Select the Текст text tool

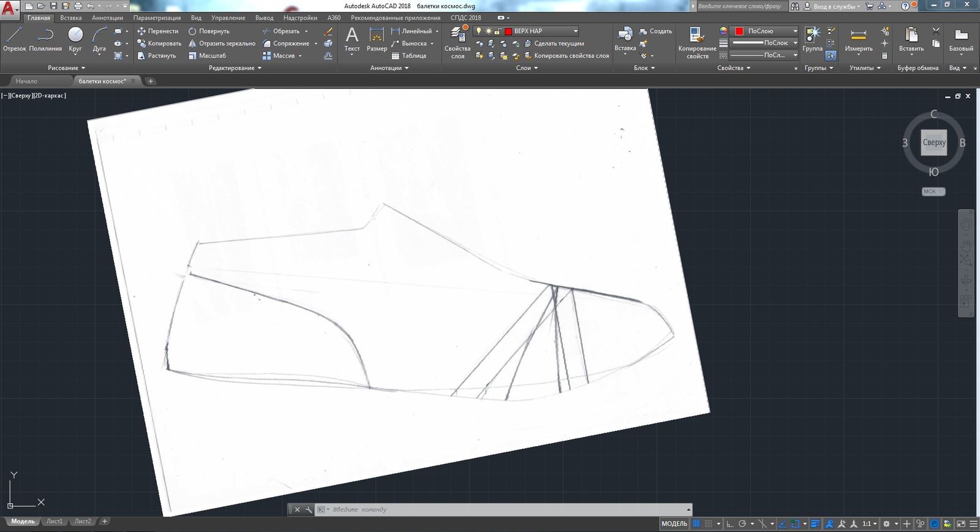[x=352, y=39]
